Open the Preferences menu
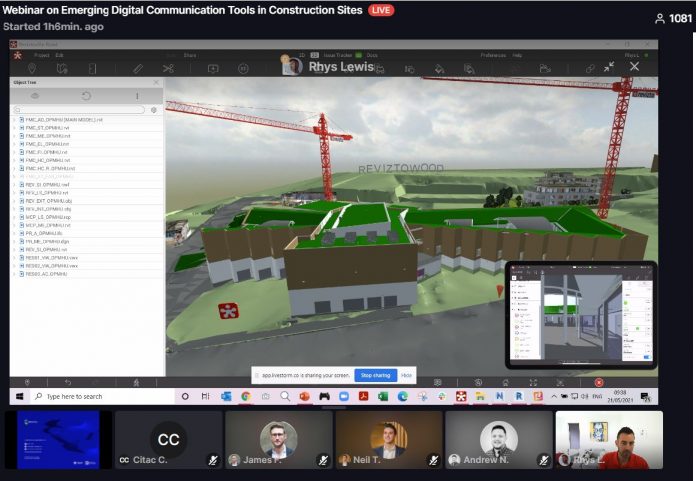 tap(493, 55)
